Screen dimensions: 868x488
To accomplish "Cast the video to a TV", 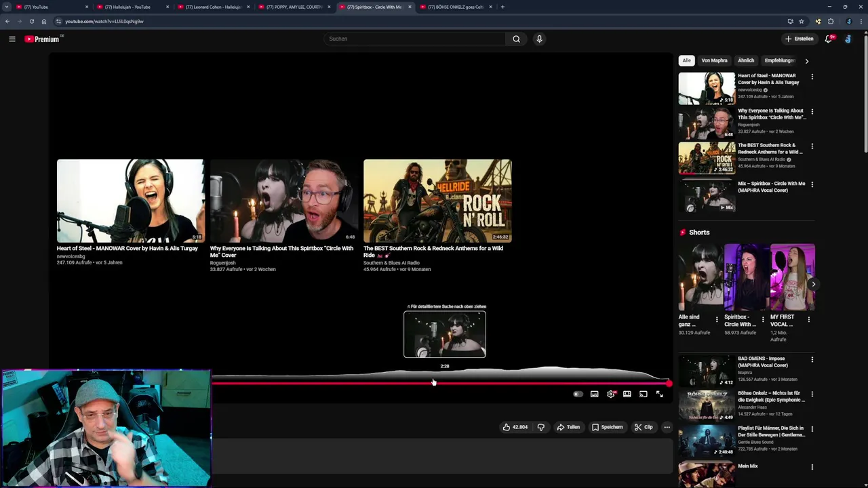I will 644,394.
